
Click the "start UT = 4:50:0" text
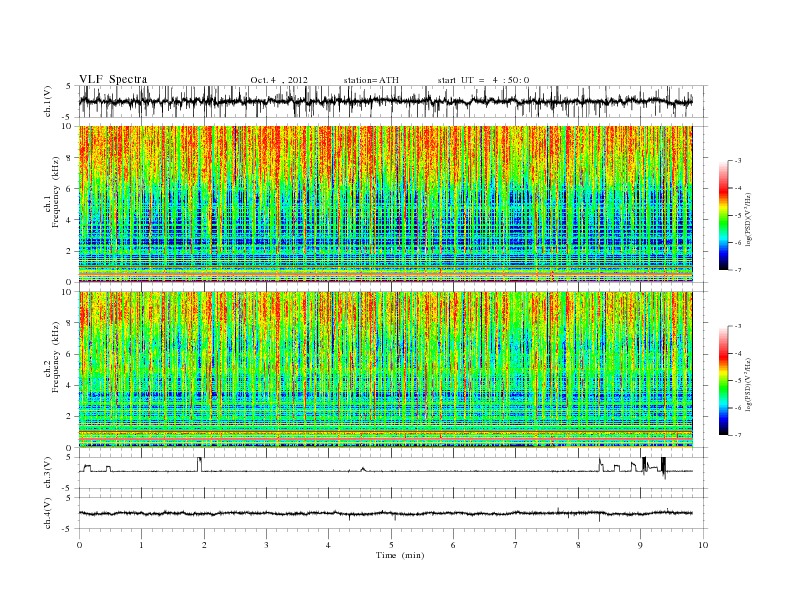(x=483, y=80)
